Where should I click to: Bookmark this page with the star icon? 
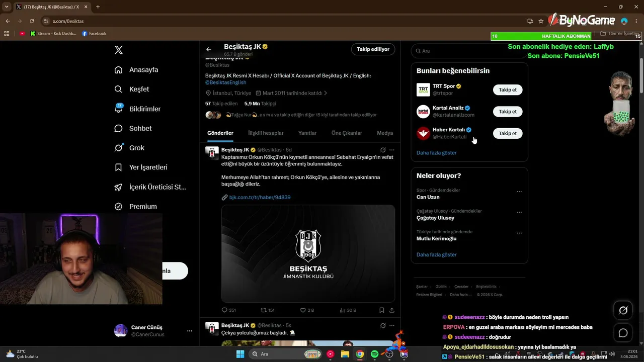541,21
